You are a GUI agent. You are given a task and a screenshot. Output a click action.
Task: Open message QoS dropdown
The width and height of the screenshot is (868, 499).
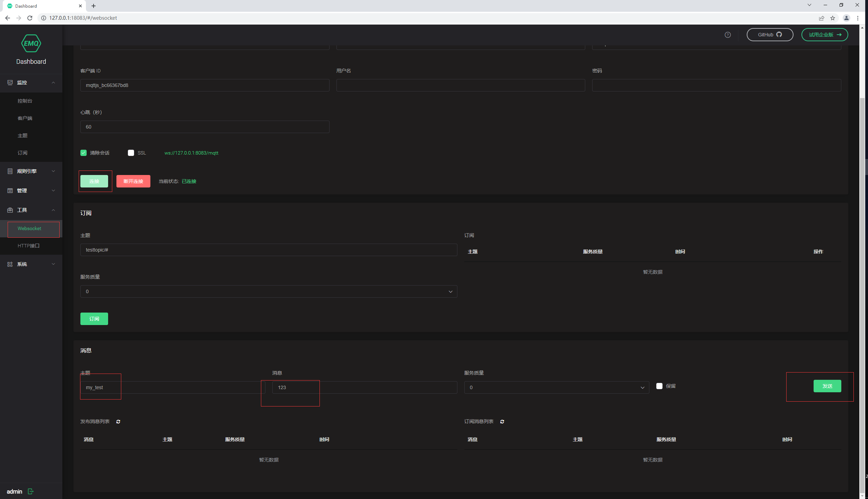[x=556, y=387]
